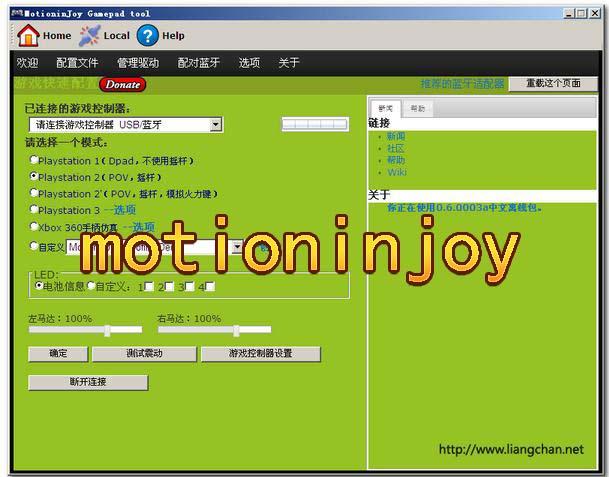This screenshot has width=609, height=477.
Task: Open the 关于 tab
Action: tap(289, 63)
